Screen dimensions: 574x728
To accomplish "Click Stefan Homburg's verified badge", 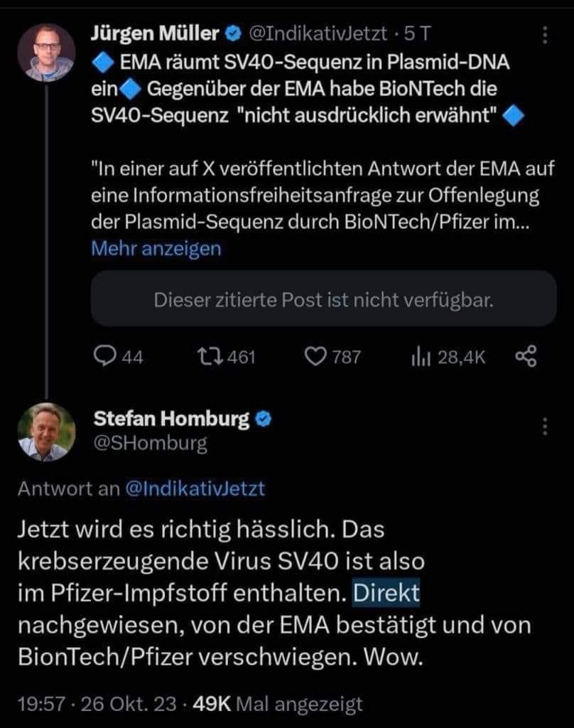I will coord(264,419).
